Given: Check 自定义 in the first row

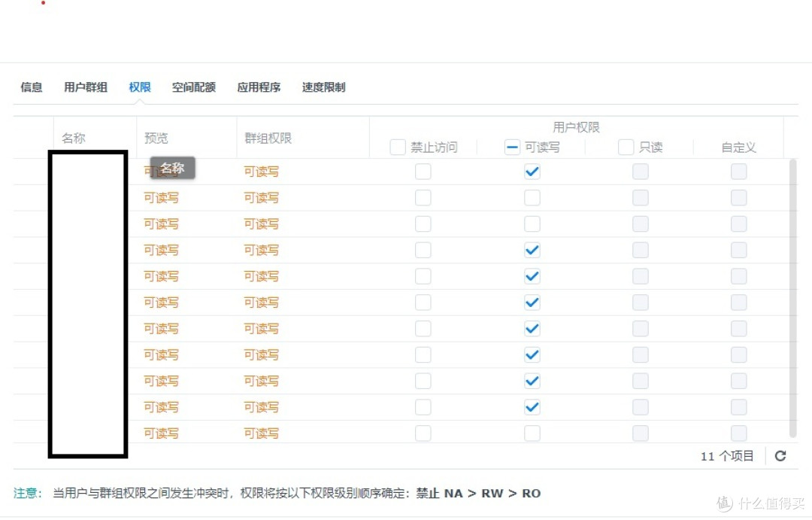Looking at the screenshot, I should [x=739, y=172].
